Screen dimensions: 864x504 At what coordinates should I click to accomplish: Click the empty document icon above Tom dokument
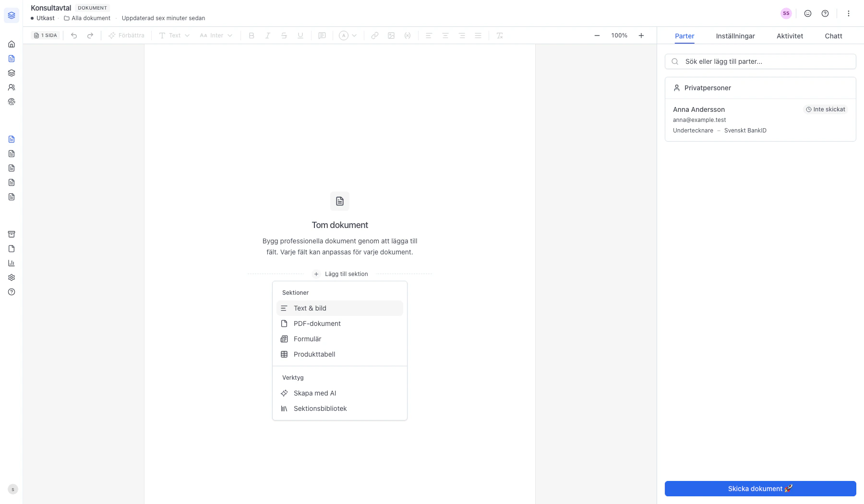[x=340, y=201]
